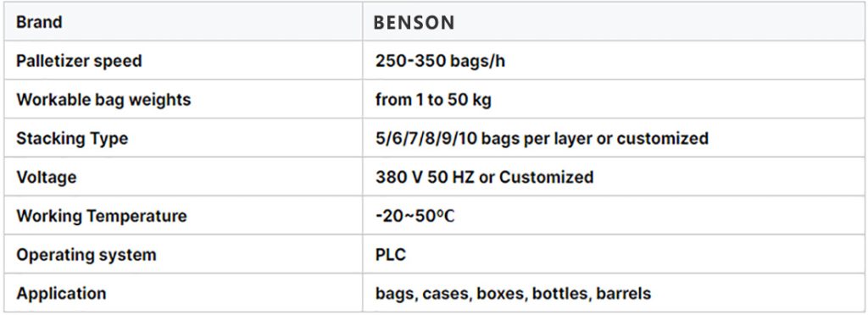The image size is (868, 315).
Task: Click the Operating system label
Action: tap(86, 255)
